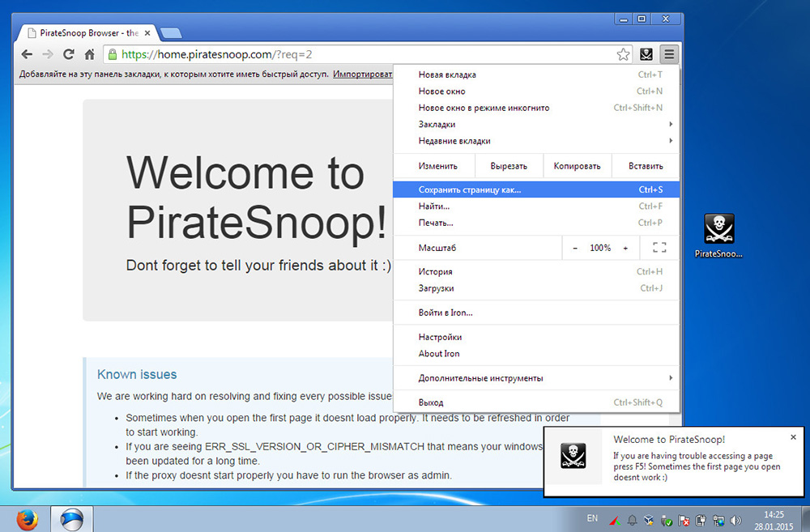The width and height of the screenshot is (810, 532).
Task: Open Загрузки from the menu
Action: tap(536, 288)
